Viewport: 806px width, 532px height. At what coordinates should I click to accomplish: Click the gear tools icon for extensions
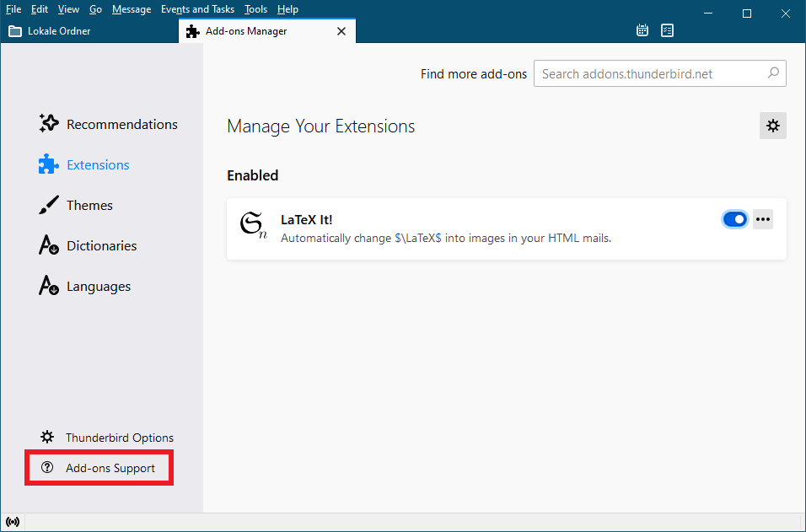[x=772, y=126]
